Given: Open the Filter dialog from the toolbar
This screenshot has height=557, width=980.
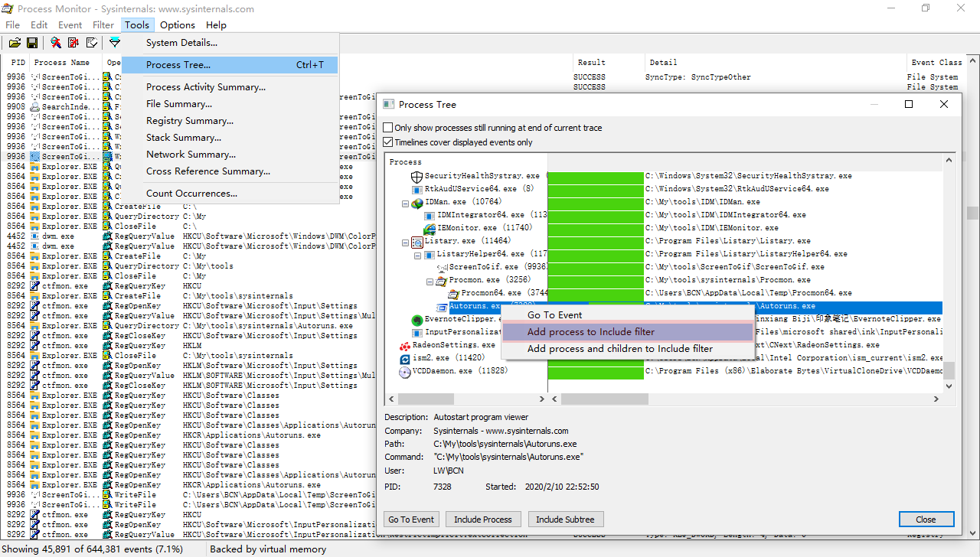Looking at the screenshot, I should pos(115,43).
